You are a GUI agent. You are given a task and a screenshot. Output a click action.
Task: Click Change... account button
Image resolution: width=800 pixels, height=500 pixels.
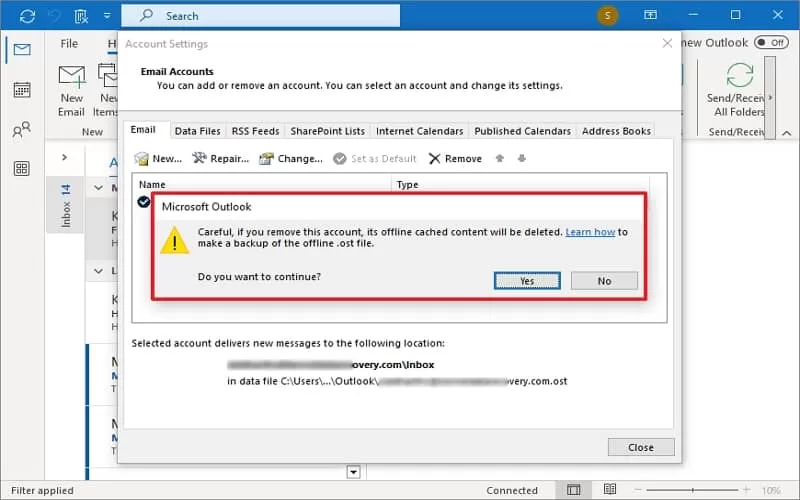(291, 159)
